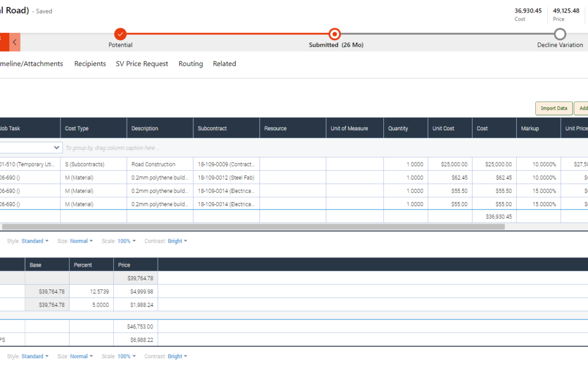Click the Submitted stage circle marker
588x368 pixels.
tap(335, 34)
